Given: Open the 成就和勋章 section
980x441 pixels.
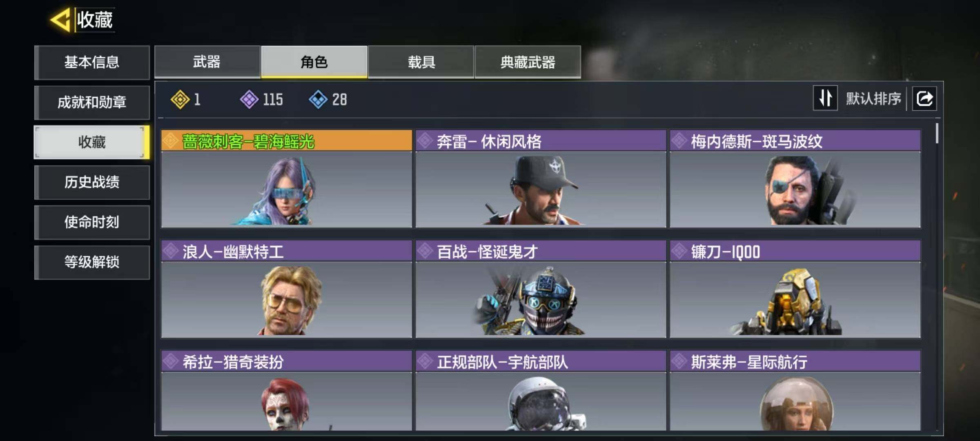Looking at the screenshot, I should pos(92,102).
